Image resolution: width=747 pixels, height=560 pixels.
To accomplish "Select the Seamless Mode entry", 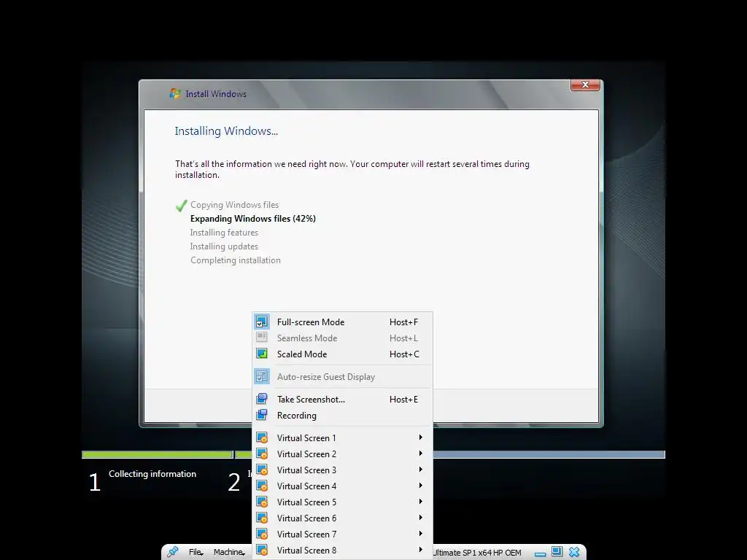I will coord(342,338).
